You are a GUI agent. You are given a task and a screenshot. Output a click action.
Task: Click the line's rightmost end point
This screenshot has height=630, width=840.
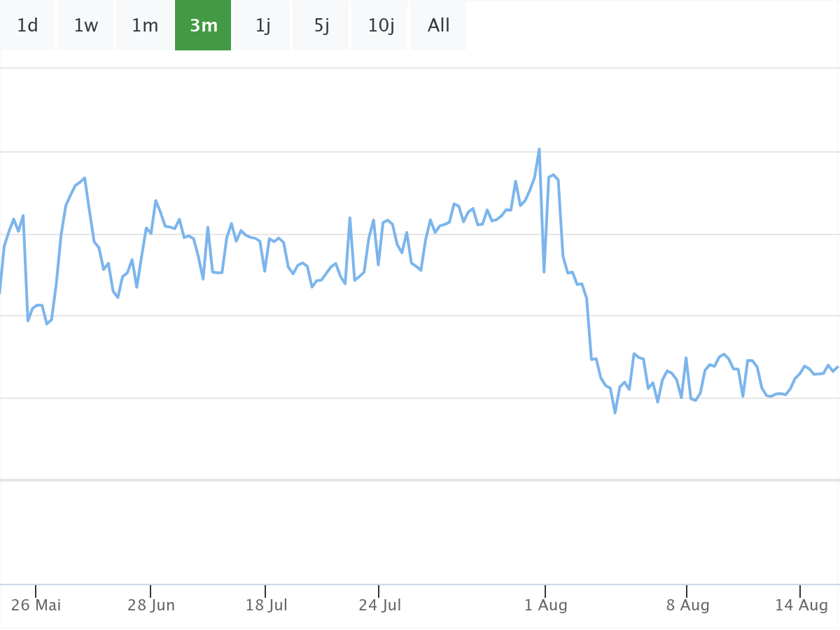[x=838, y=367]
